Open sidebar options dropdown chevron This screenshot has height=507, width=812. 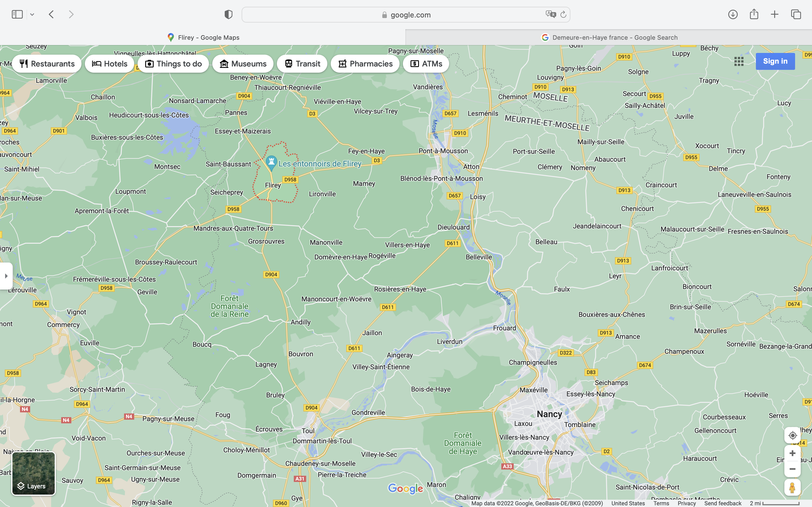click(32, 14)
